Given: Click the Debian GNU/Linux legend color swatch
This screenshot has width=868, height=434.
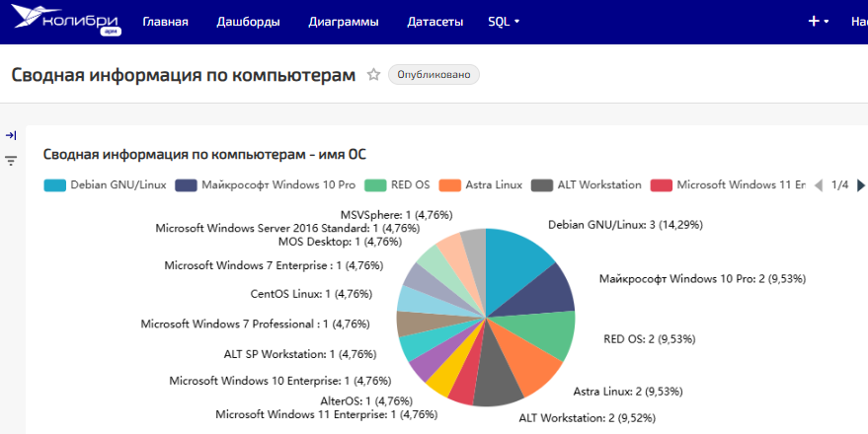Looking at the screenshot, I should point(54,185).
